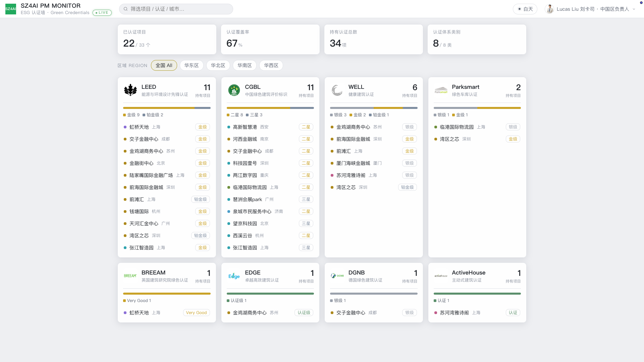Screen dimensions: 644x362
Task: Click the Parksmart logo
Action: (441, 90)
